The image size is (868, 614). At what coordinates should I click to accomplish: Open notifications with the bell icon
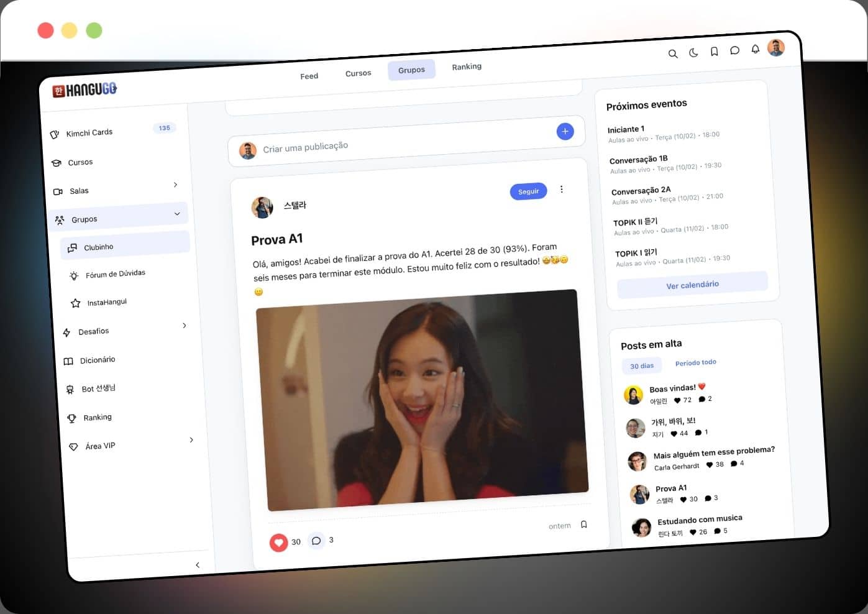tap(755, 49)
